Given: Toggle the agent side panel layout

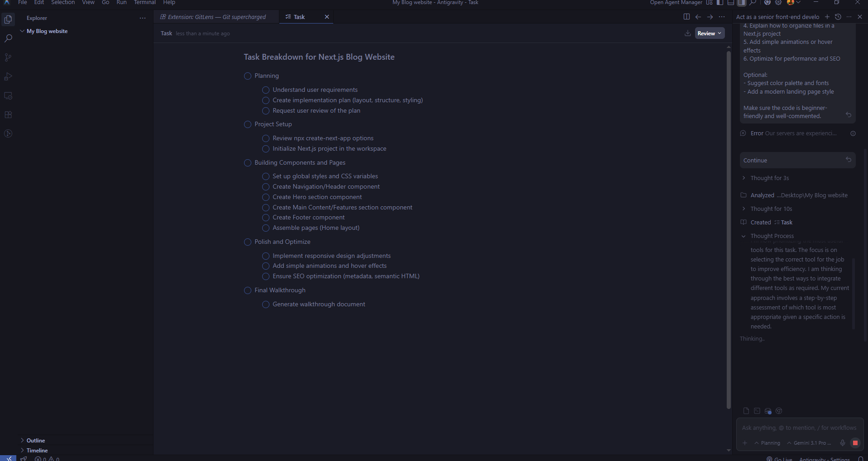Looking at the screenshot, I should [742, 3].
